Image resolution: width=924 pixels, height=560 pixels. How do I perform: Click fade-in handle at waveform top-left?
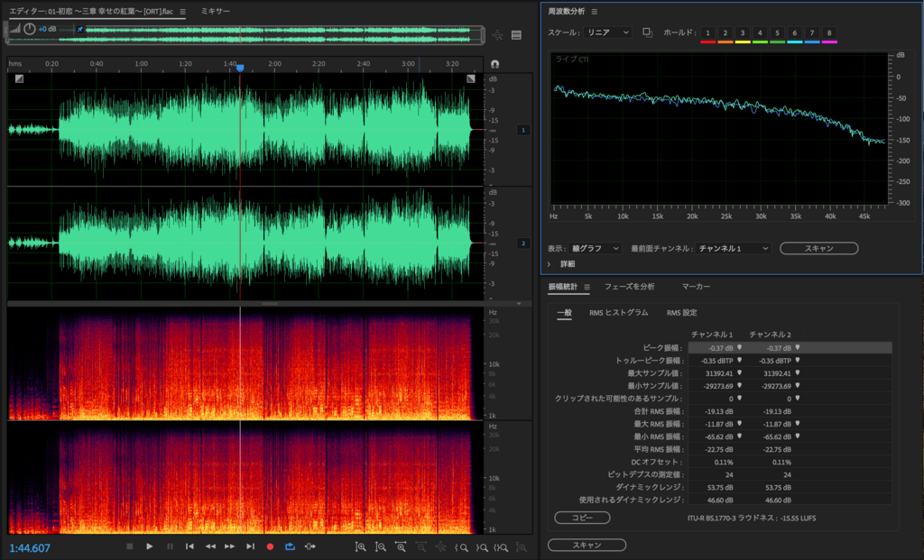[20, 78]
